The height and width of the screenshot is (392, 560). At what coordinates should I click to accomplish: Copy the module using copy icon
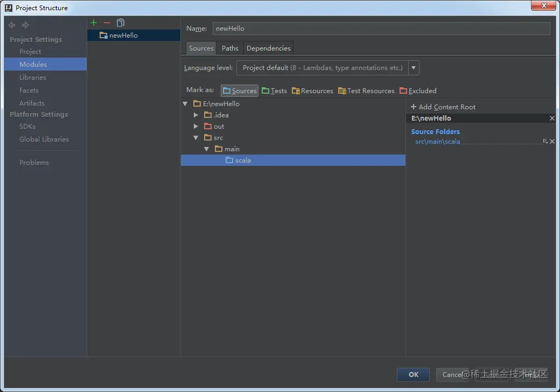pyautogui.click(x=121, y=23)
